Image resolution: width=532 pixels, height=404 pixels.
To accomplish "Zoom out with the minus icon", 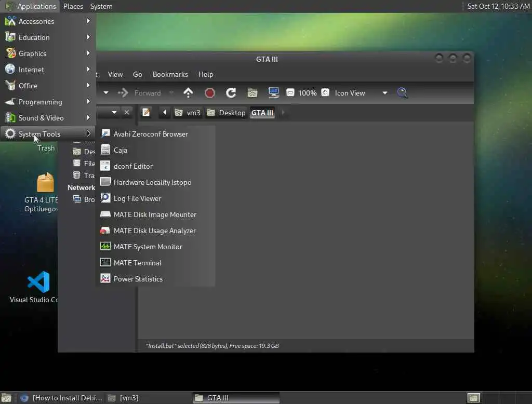I will point(290,92).
